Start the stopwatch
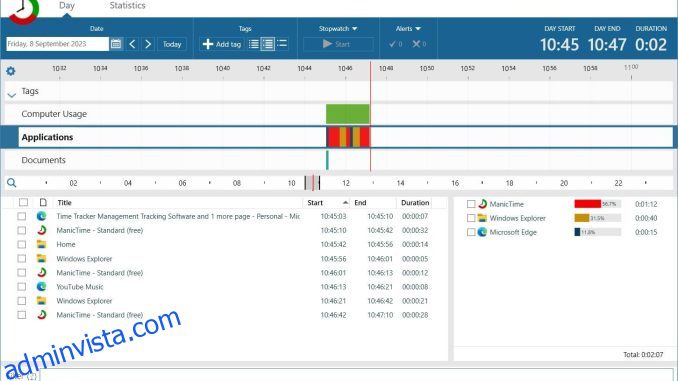Image resolution: width=678 pixels, height=381 pixels. tap(338, 44)
